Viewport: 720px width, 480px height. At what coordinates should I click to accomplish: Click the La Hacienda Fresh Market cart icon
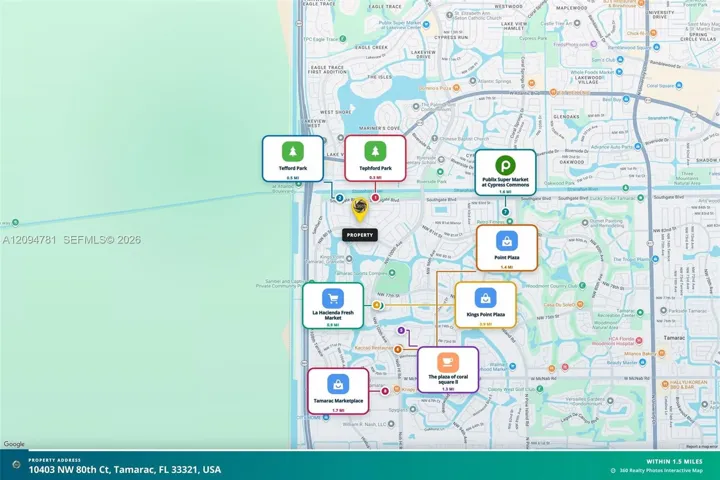click(333, 299)
